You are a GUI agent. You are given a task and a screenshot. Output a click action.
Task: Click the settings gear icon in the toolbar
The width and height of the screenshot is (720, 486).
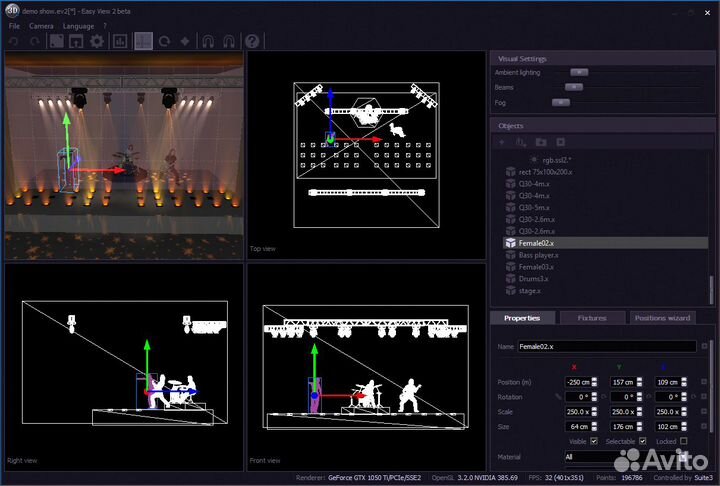[97, 41]
